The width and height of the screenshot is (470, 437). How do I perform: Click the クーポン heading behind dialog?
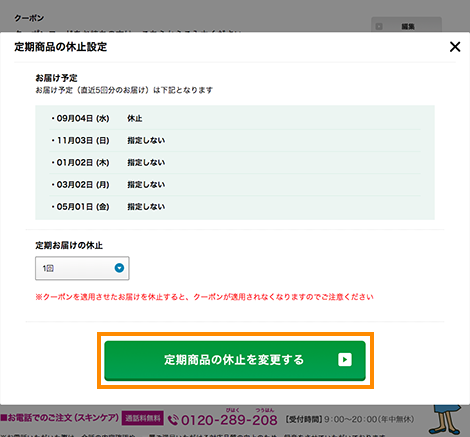(x=29, y=18)
